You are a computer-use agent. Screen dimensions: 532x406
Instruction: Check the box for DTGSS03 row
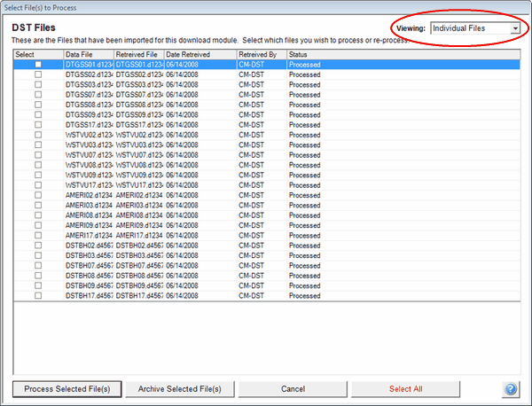pos(38,84)
